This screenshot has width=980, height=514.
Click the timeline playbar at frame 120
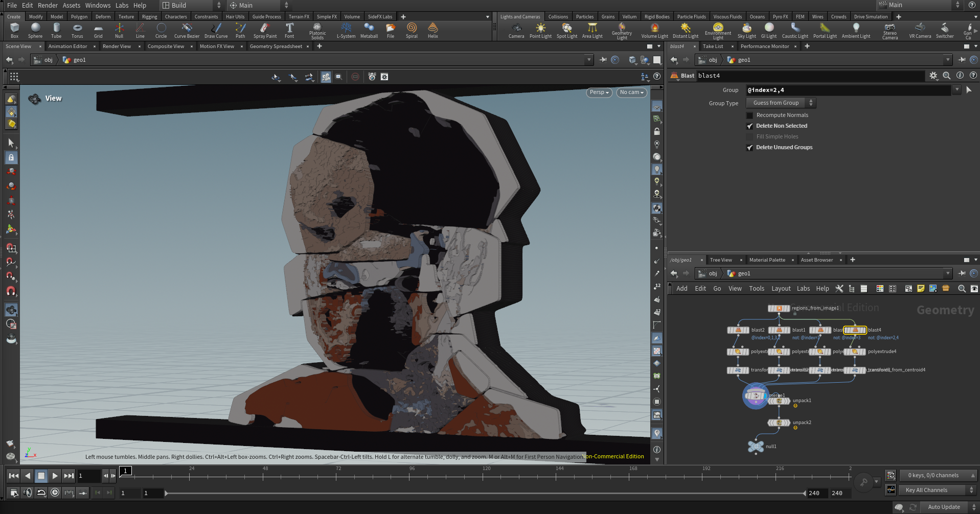coord(486,475)
